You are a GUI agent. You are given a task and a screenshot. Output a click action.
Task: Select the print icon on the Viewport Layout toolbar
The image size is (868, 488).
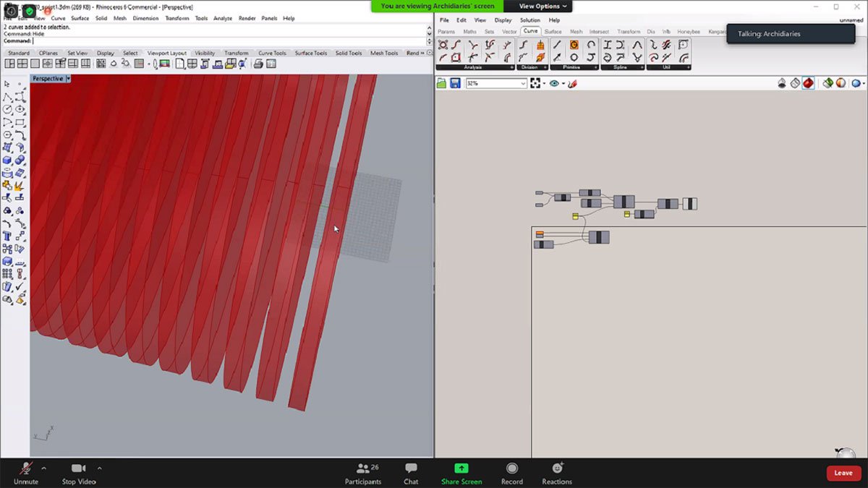(257, 64)
